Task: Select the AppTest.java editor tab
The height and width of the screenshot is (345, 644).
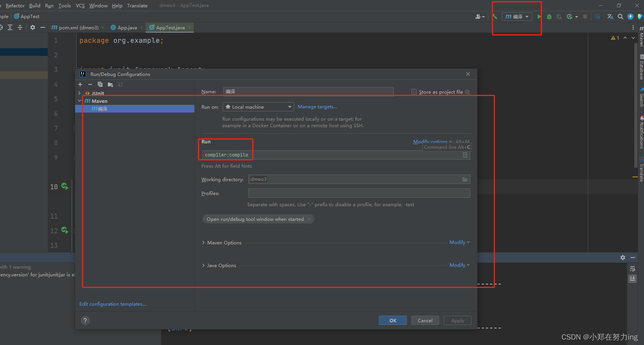Action: tap(170, 27)
